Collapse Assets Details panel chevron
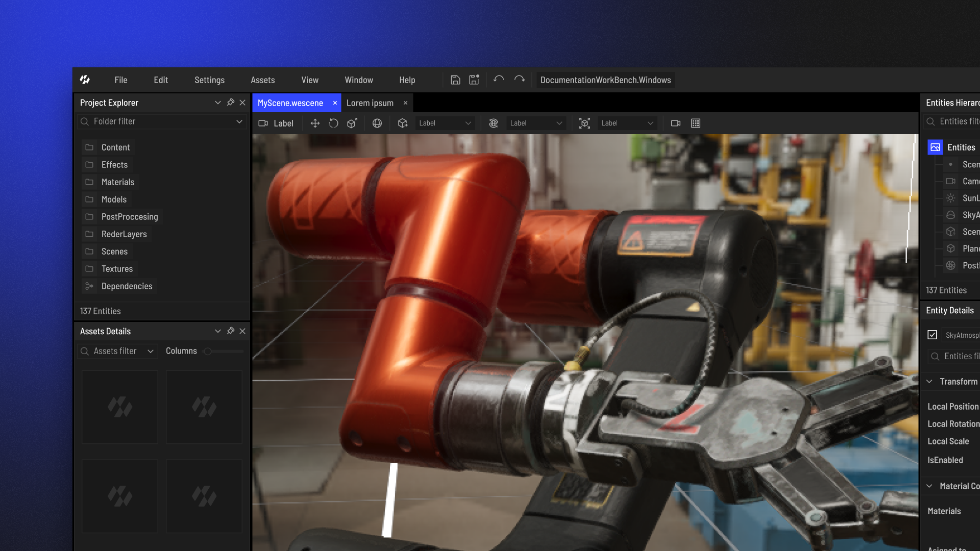 (218, 331)
